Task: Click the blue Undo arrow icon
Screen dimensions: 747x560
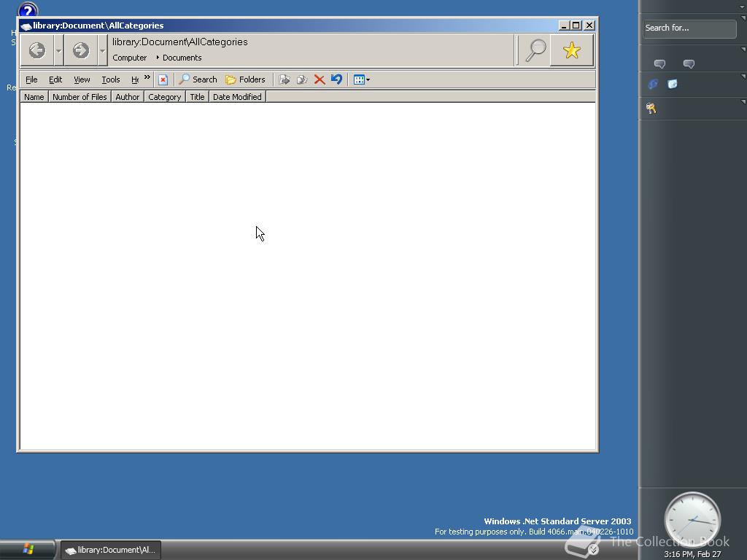Action: [x=336, y=79]
